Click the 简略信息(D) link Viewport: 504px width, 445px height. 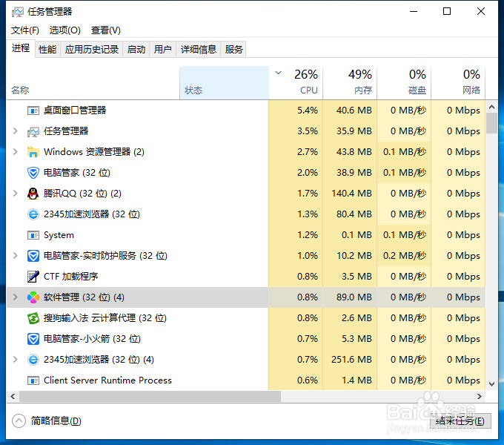coord(56,421)
